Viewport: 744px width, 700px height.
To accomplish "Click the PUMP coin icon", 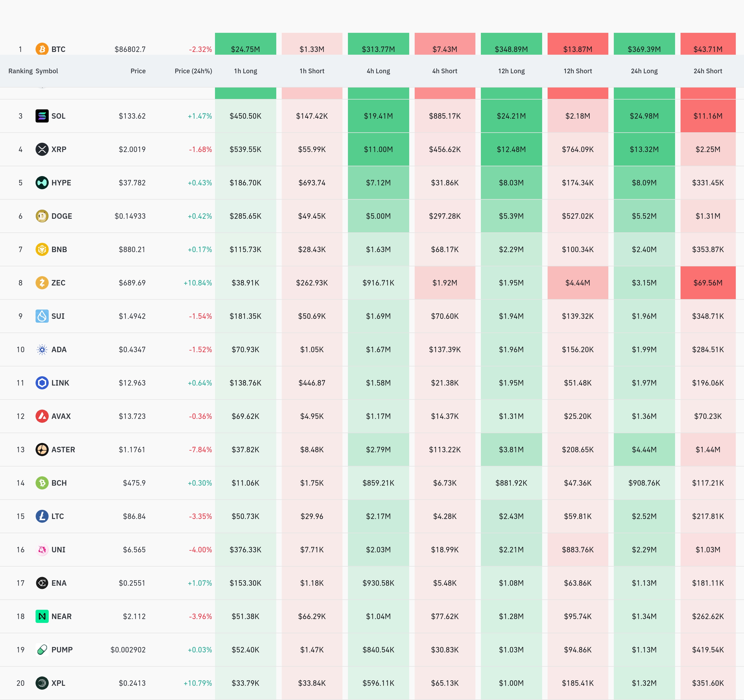I will [x=42, y=649].
